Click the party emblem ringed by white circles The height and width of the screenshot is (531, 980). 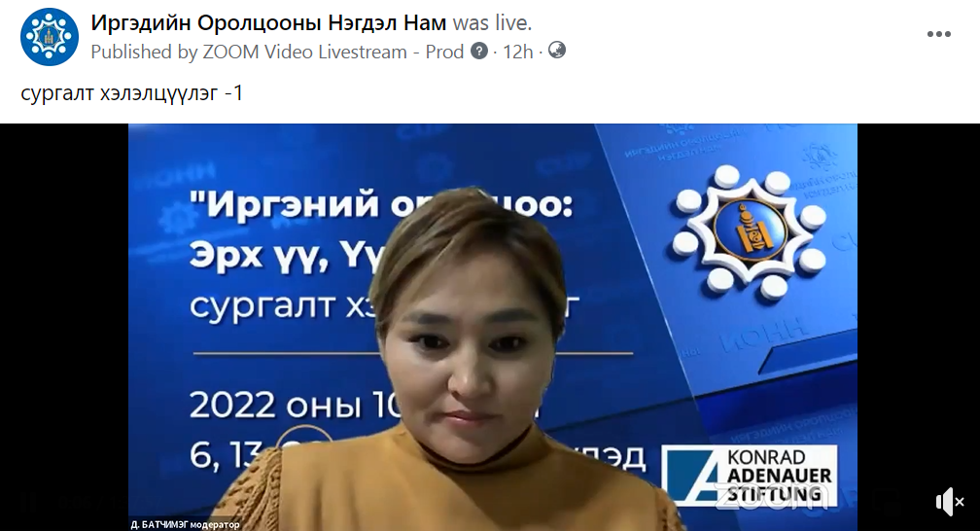click(749, 232)
